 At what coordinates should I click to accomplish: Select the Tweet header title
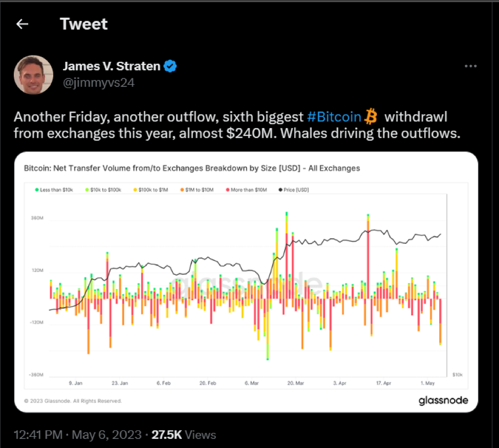84,23
